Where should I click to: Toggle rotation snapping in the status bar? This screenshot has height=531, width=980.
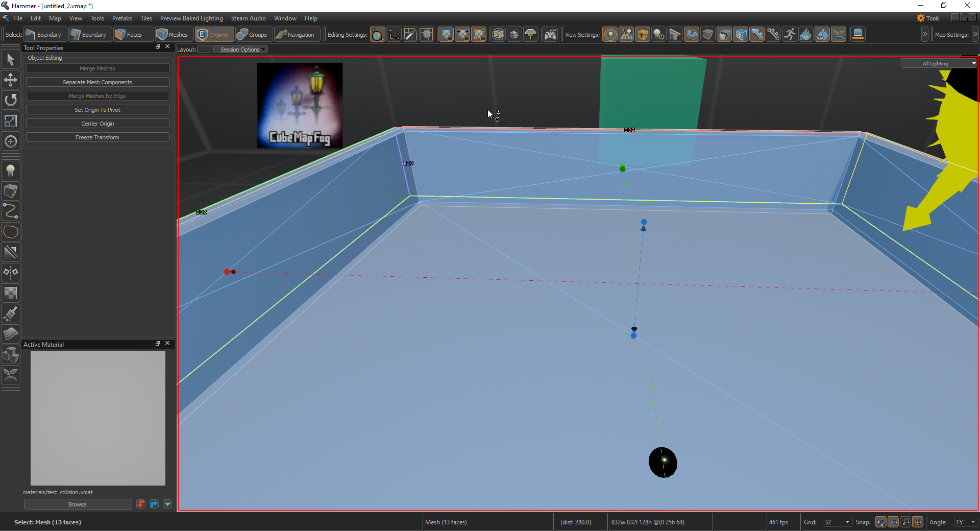(918, 522)
